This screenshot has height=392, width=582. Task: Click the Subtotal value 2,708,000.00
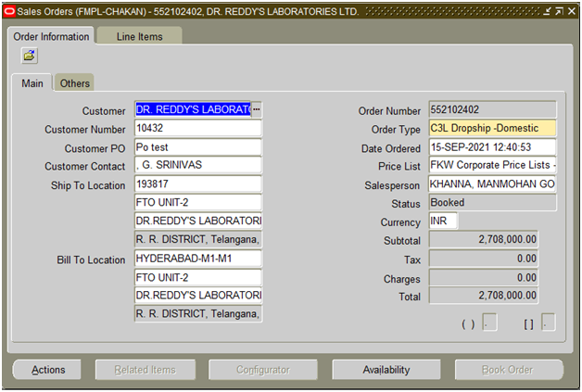[483, 239]
